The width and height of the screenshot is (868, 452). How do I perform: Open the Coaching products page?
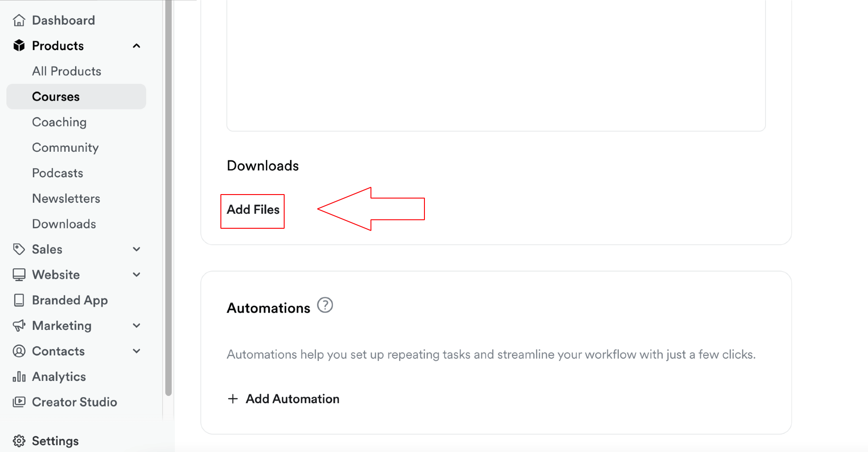coord(59,122)
